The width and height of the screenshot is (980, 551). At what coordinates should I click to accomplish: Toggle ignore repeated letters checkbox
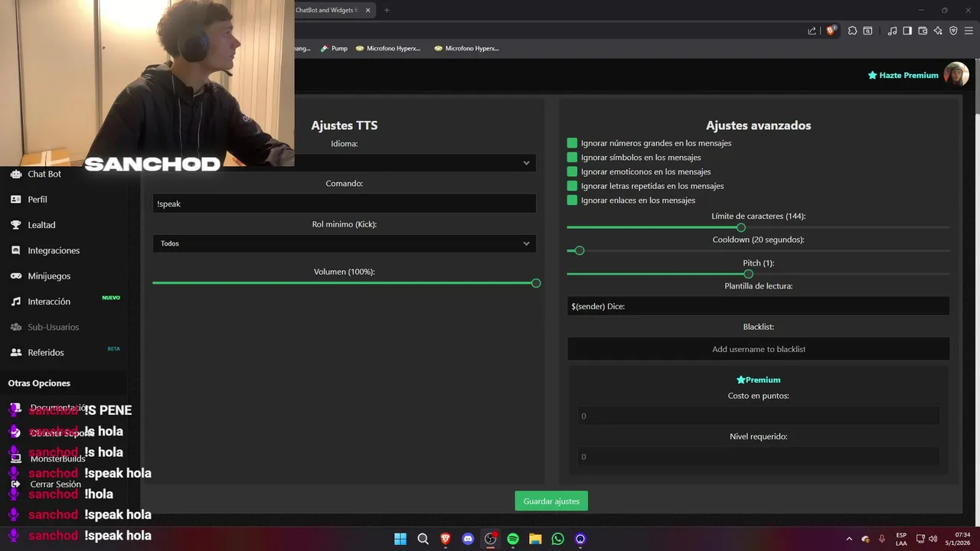click(x=572, y=186)
